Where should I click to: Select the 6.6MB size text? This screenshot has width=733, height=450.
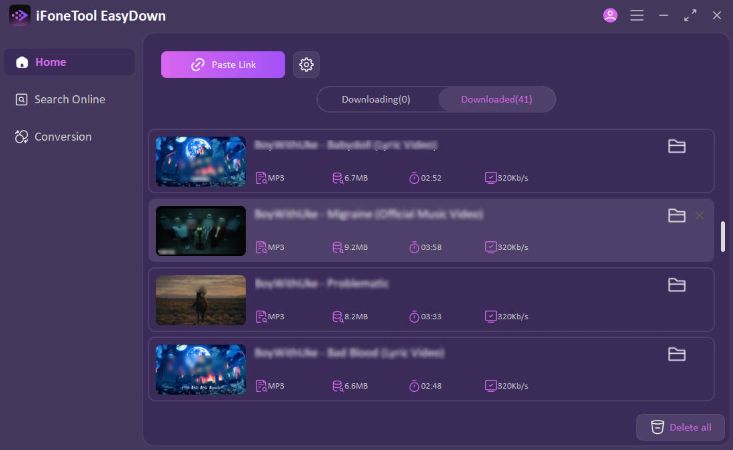coord(356,386)
